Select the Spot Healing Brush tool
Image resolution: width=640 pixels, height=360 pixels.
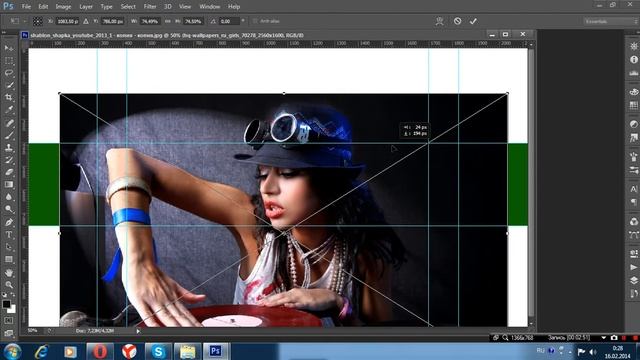(9, 122)
